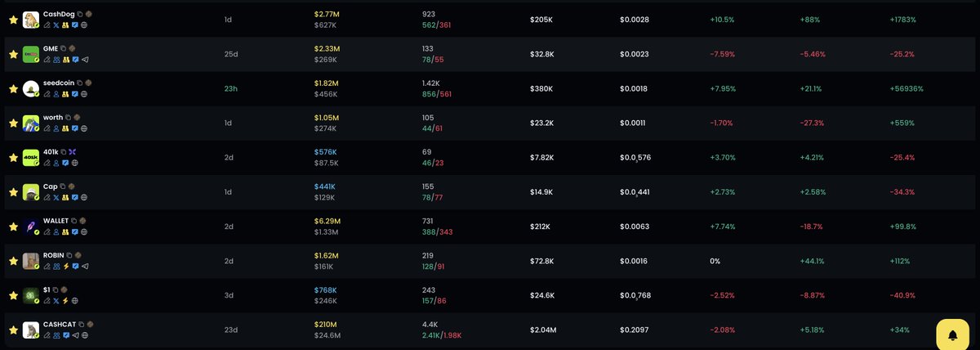Open the 401k token logo
The image size is (980, 350).
pyautogui.click(x=31, y=157)
